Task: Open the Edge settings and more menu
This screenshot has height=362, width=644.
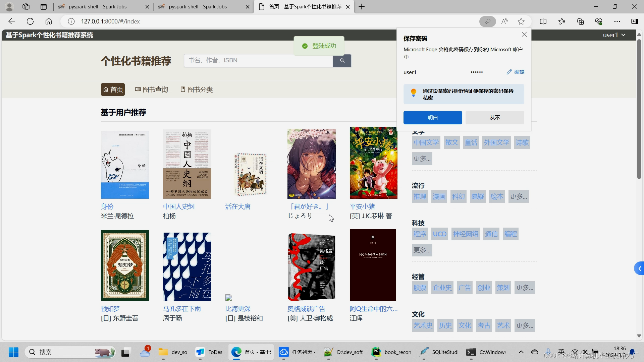Action: tap(617, 21)
